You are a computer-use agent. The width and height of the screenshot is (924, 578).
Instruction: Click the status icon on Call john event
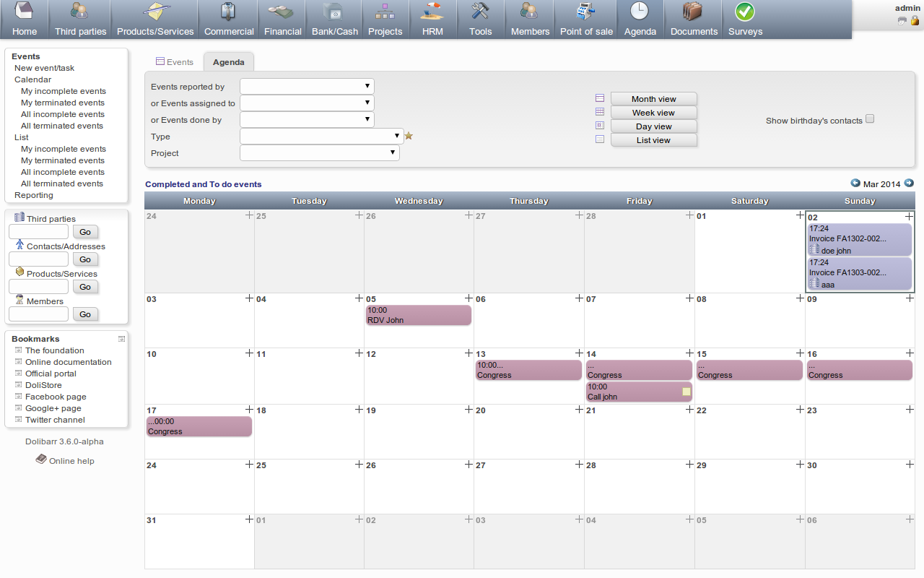(687, 392)
